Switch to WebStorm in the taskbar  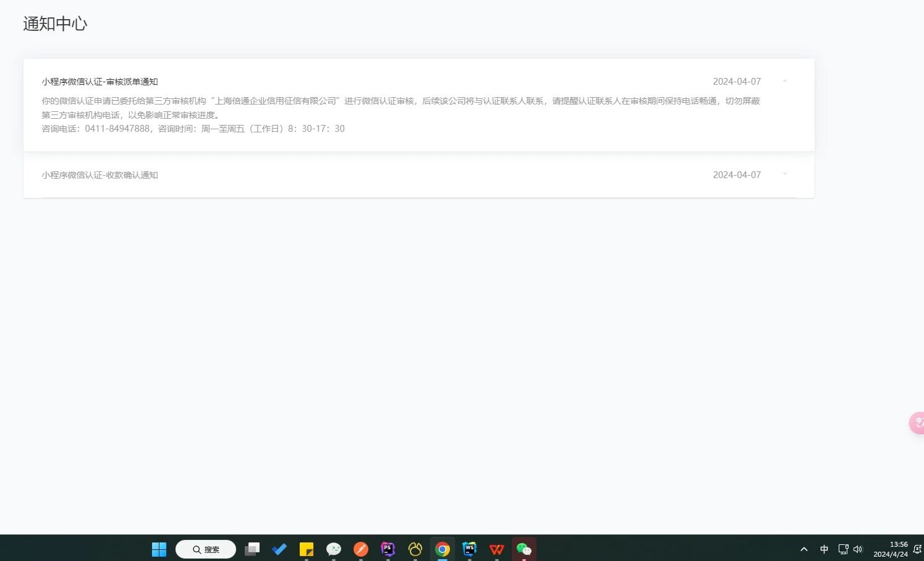pos(470,549)
